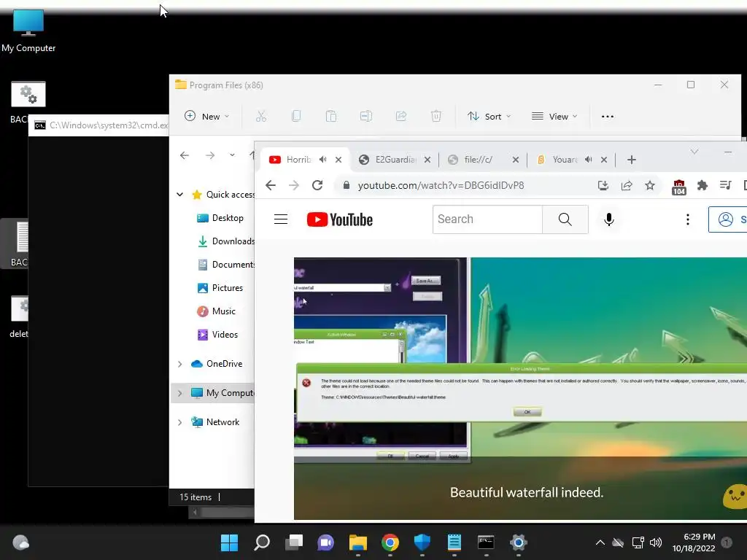This screenshot has width=747, height=560.
Task: Open the New dropdown in File Explorer
Action: (206, 116)
